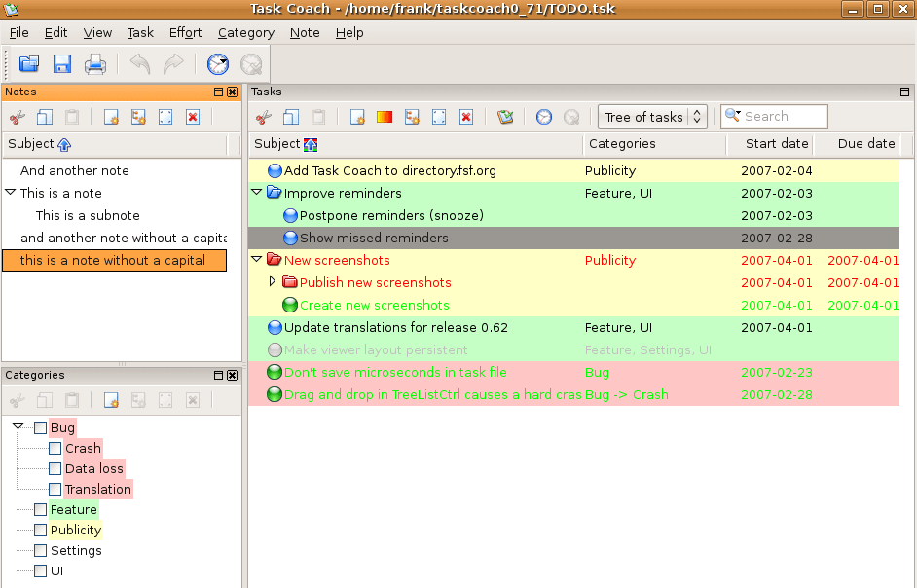Screen dimensions: 917x588
Task: Cut the selected note in Notes toolbar
Action: pyautogui.click(x=18, y=117)
